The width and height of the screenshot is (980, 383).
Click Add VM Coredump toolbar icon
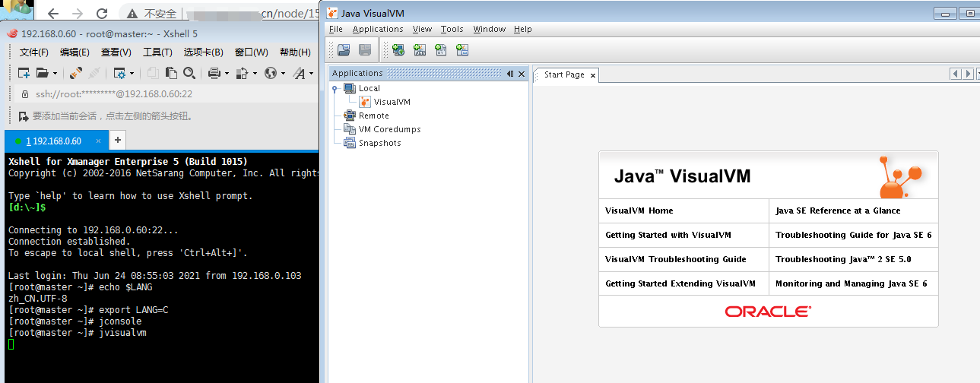click(440, 50)
